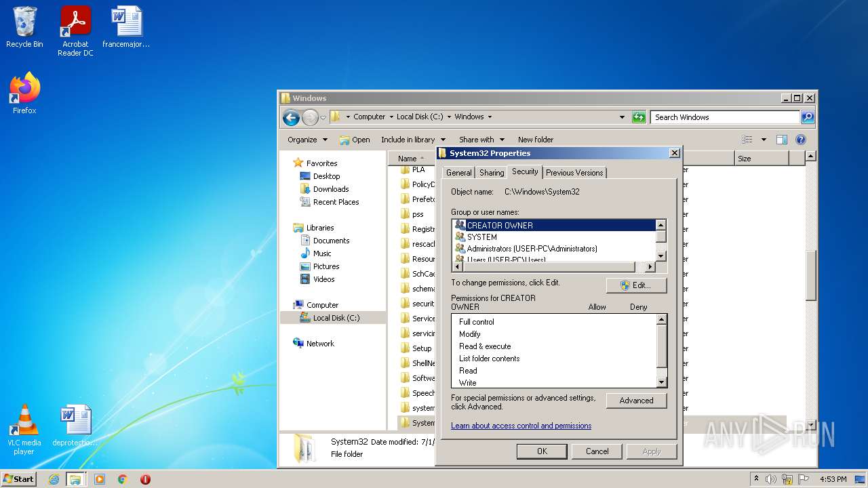
Task: Click the Search Windows input field
Action: [725, 117]
